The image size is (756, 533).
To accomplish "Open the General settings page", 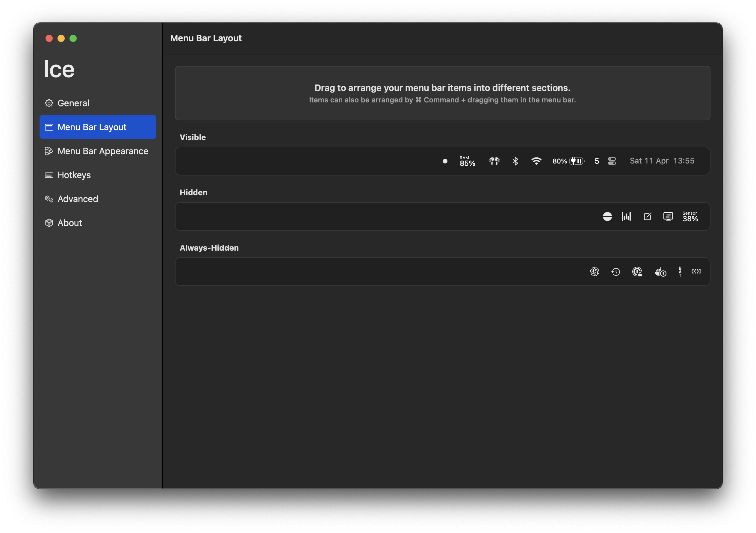I will tap(73, 103).
